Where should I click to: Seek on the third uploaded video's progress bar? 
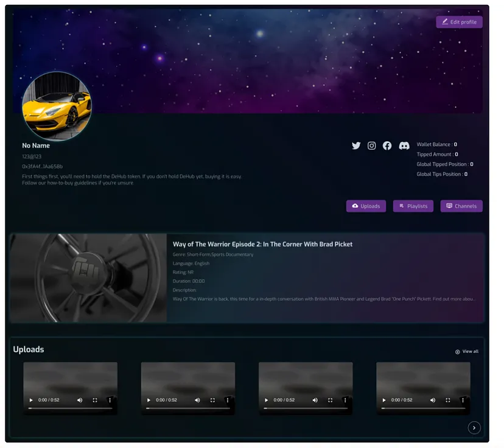click(306, 408)
